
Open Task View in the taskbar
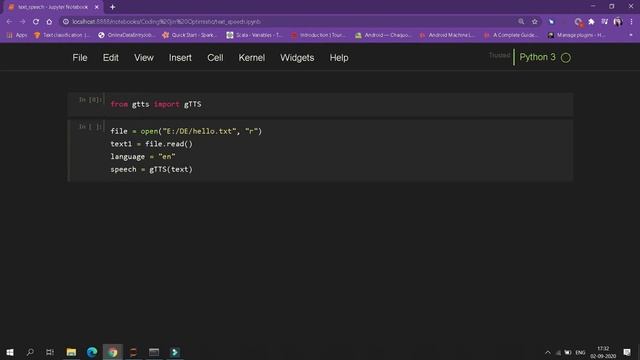[50, 352]
